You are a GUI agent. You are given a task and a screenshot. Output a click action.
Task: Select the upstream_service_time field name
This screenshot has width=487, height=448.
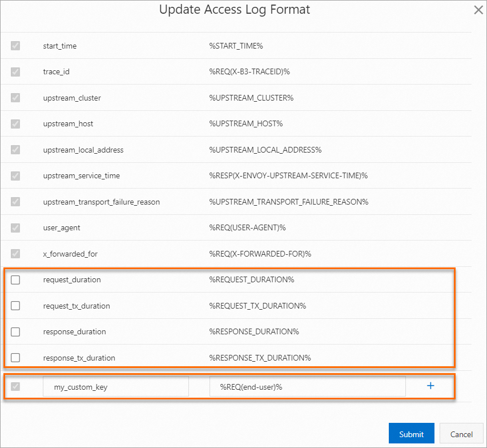pyautogui.click(x=82, y=175)
